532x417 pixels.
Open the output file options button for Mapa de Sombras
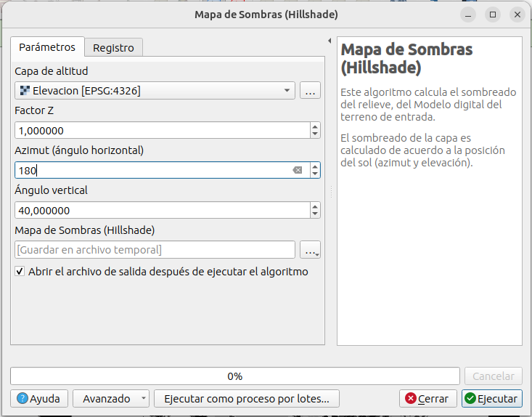click(310, 250)
